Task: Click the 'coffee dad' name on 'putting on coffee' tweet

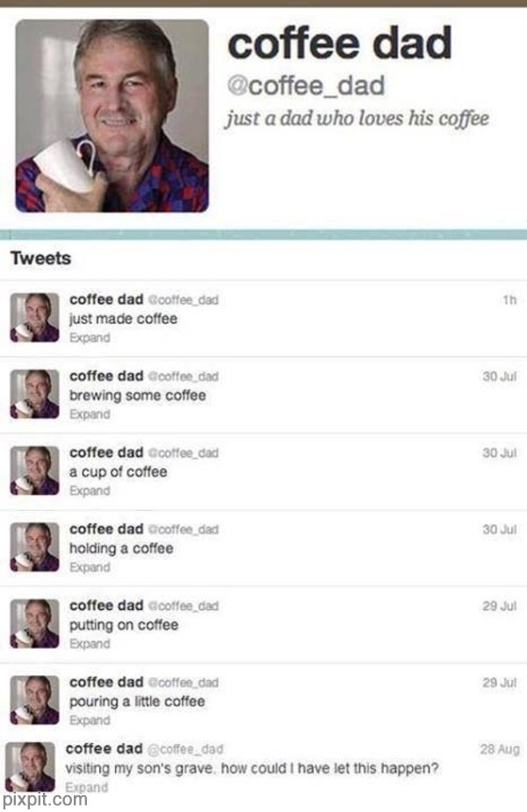Action: [x=106, y=606]
